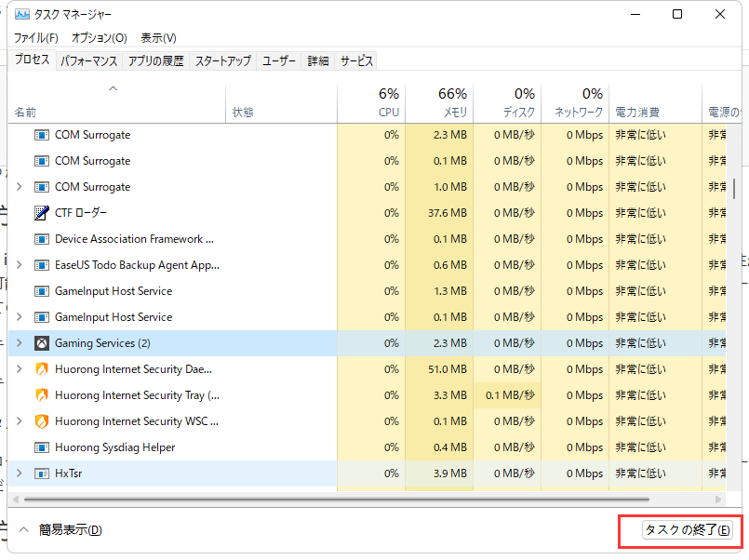Image resolution: width=749 pixels, height=560 pixels.
Task: Sort processes by メモリ column header
Action: 439,102
